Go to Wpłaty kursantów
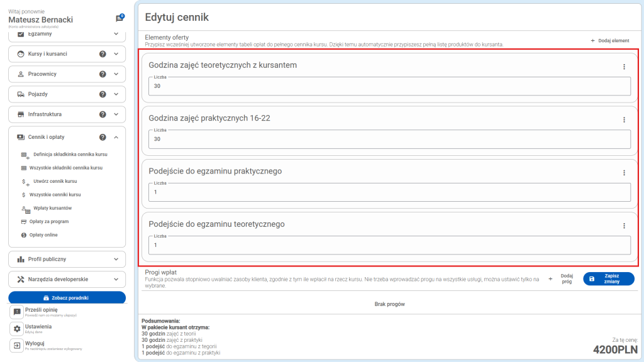 (x=52, y=208)
